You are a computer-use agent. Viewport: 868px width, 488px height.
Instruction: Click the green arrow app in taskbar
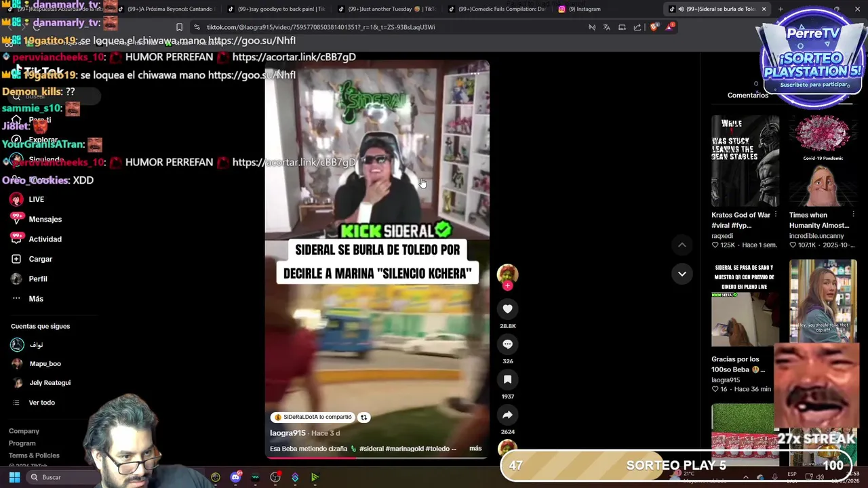(315, 477)
